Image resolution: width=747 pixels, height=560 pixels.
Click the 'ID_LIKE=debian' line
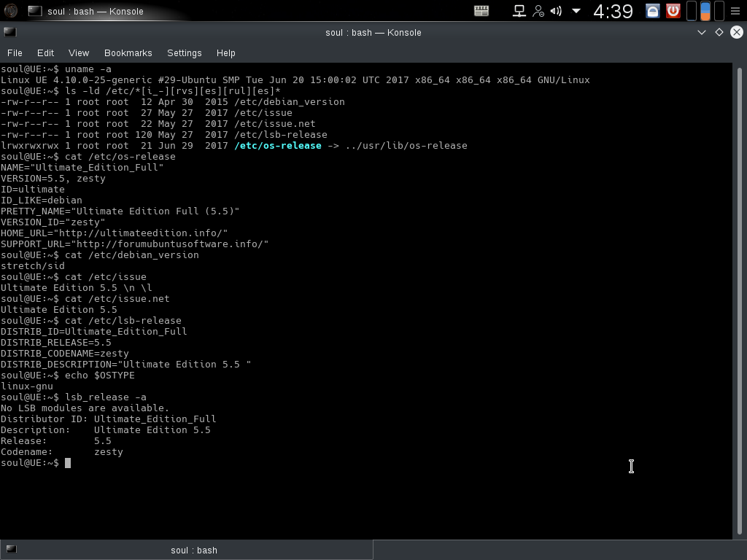42,200
